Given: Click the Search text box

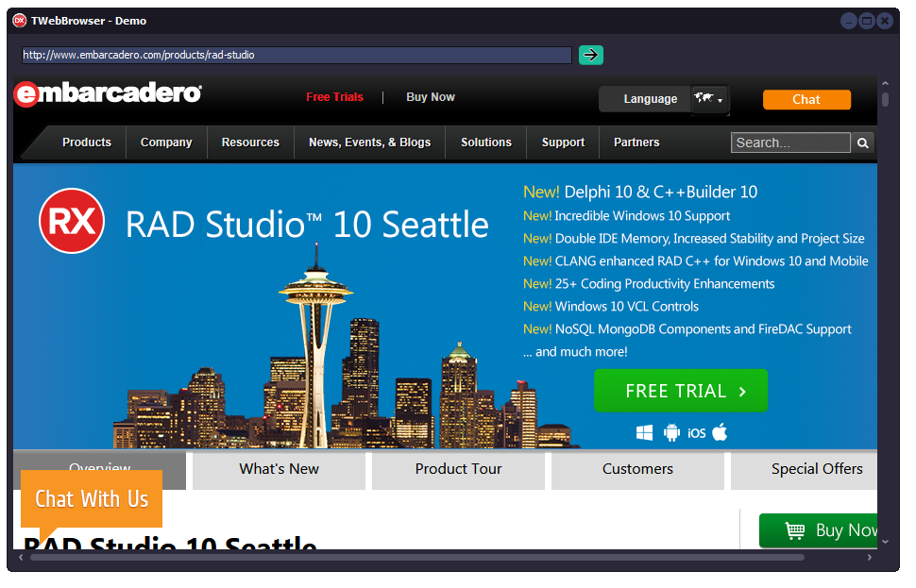Looking at the screenshot, I should (790, 143).
